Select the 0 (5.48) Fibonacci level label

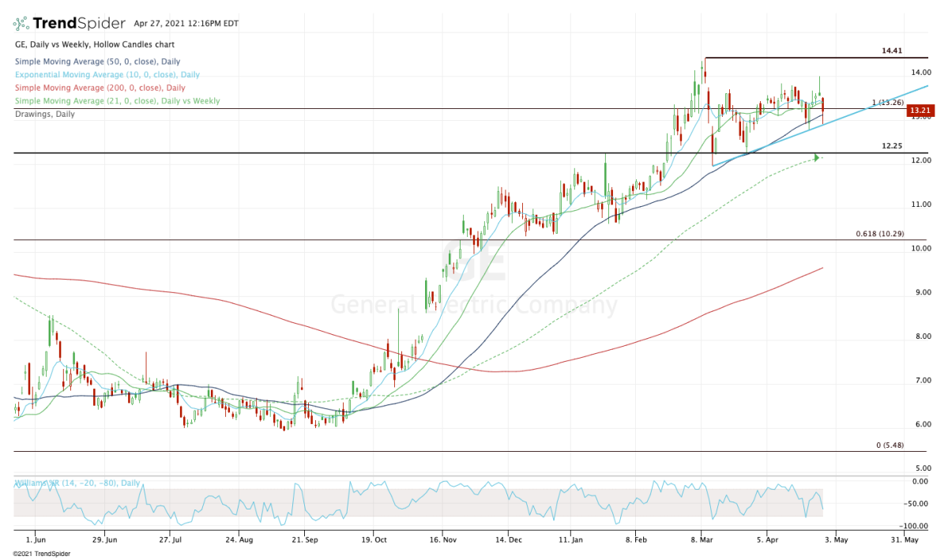point(890,445)
